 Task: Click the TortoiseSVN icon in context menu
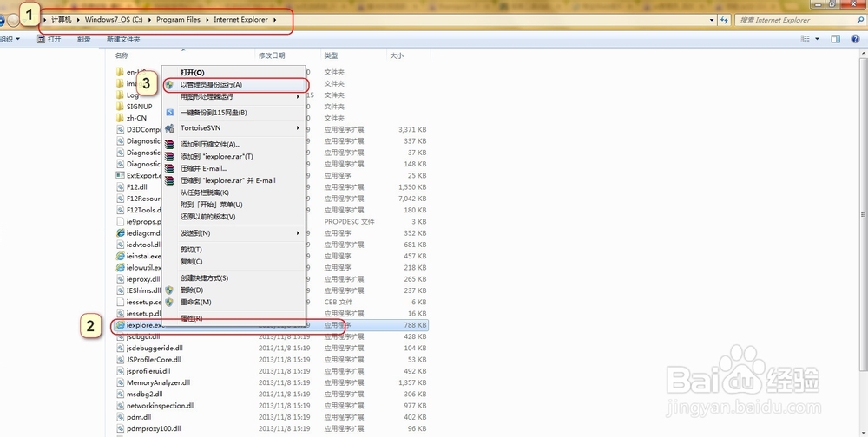click(169, 128)
